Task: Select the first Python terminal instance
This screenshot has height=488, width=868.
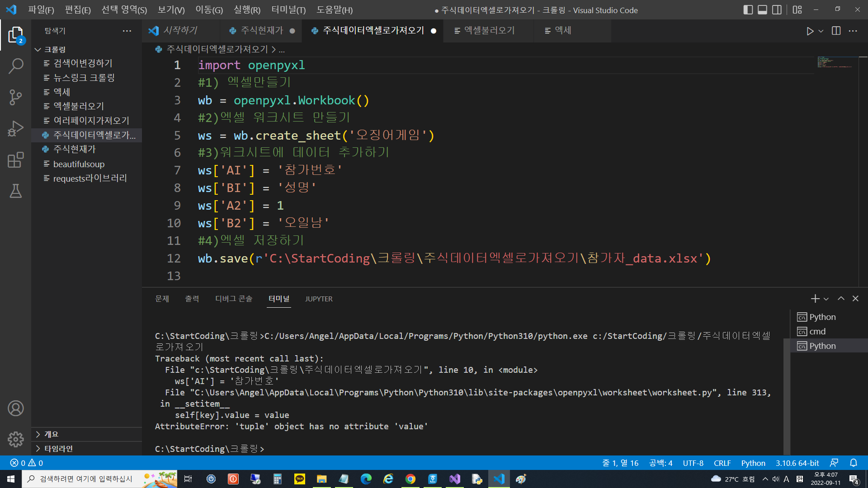Action: [x=829, y=317]
